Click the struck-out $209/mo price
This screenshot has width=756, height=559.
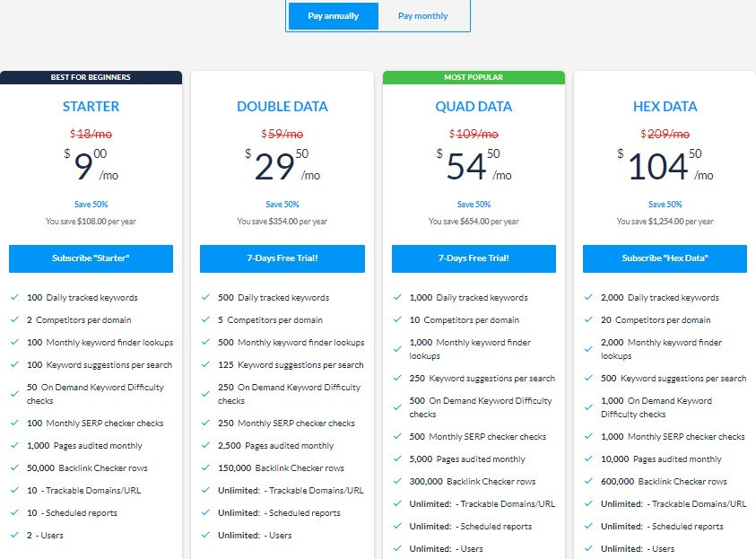tap(665, 134)
